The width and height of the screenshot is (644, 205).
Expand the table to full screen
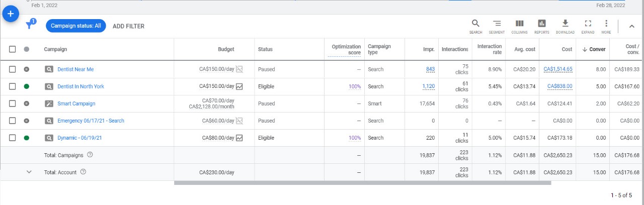(588, 26)
